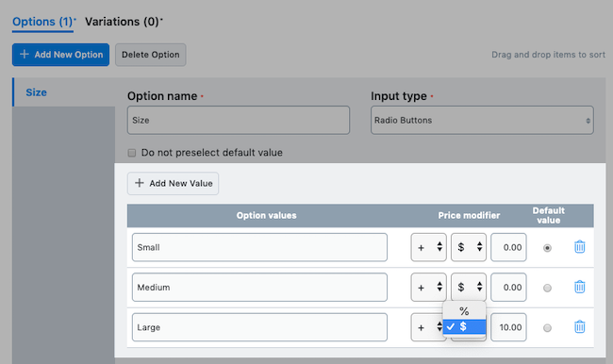Click plus icon in Add New Value

pyautogui.click(x=140, y=183)
